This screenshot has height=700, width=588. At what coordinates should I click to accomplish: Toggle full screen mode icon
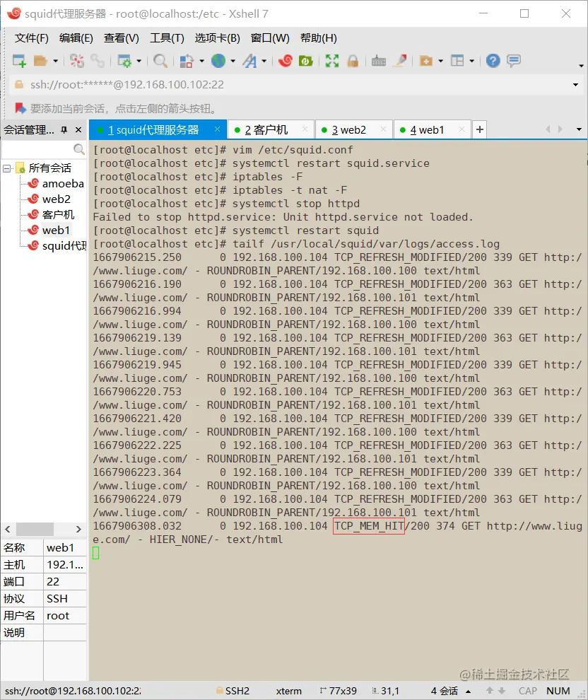[x=332, y=61]
